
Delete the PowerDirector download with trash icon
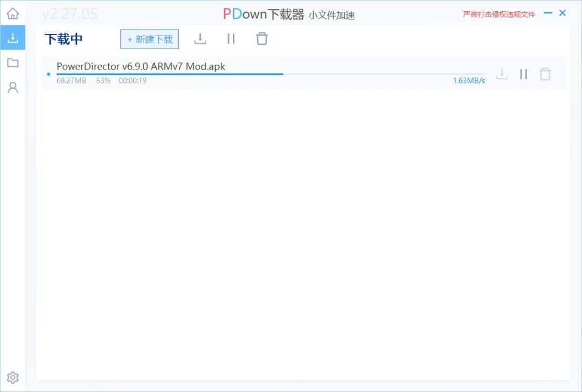click(545, 74)
